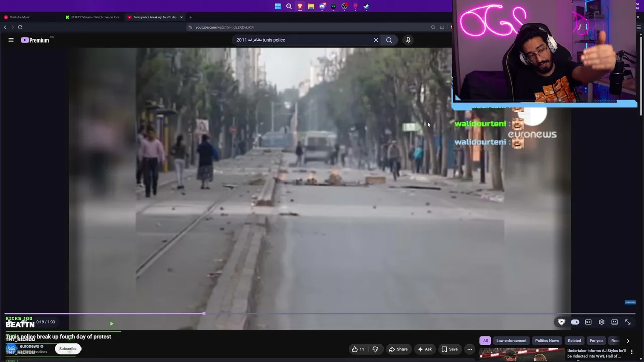The image size is (644, 362).
Task: Switch to the YouTube Music tab
Action: (31, 17)
